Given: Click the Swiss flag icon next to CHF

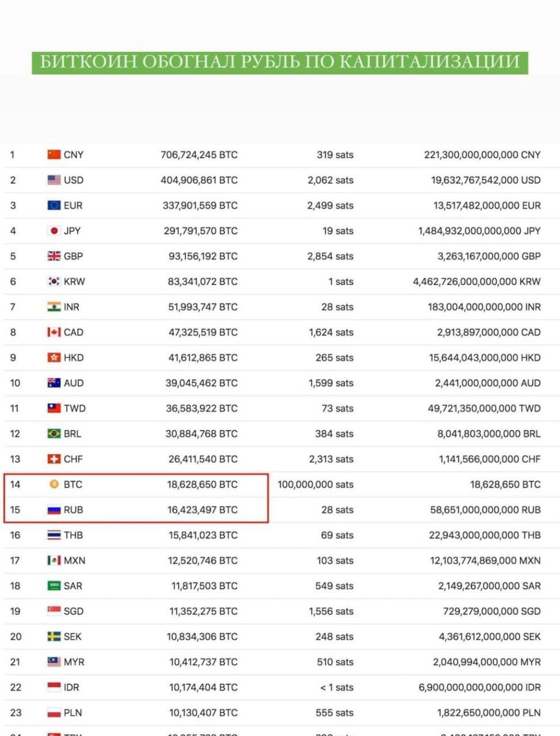Looking at the screenshot, I should pyautogui.click(x=54, y=459).
